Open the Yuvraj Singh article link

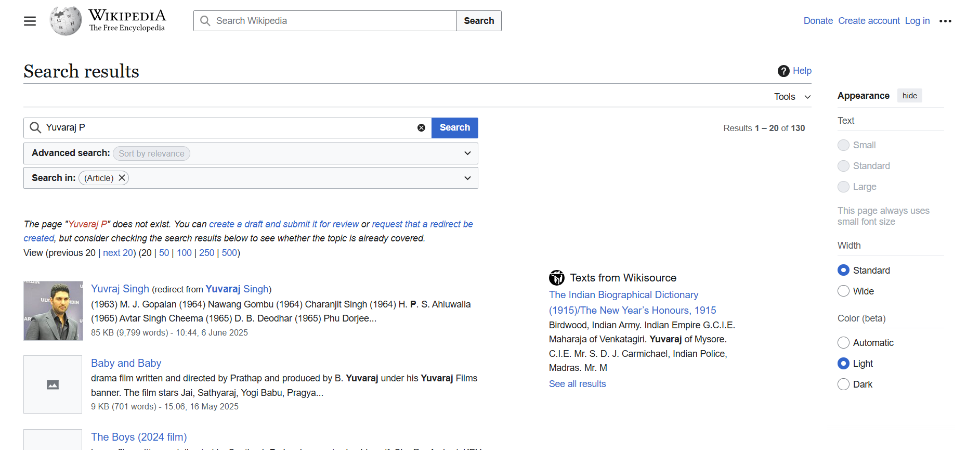(120, 289)
